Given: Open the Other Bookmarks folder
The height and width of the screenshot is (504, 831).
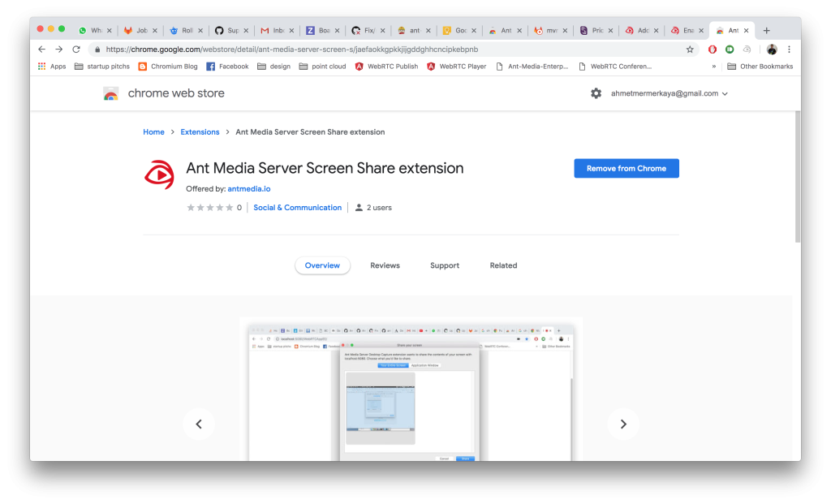Looking at the screenshot, I should (x=760, y=67).
